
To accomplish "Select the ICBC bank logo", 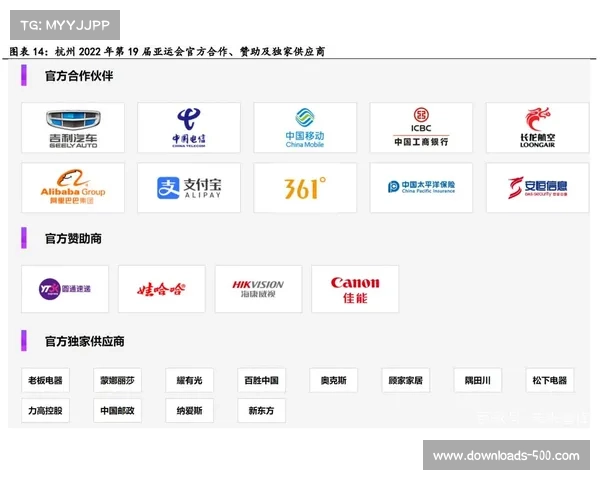I will point(421,127).
